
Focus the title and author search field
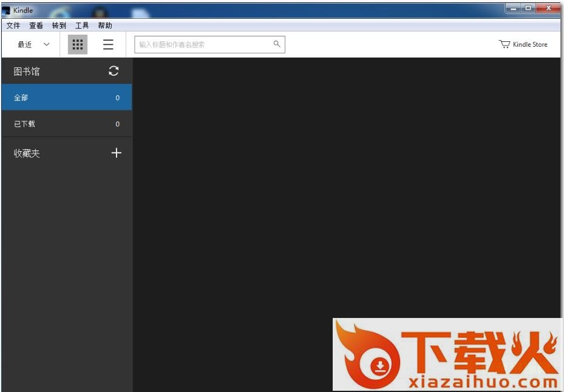[209, 44]
